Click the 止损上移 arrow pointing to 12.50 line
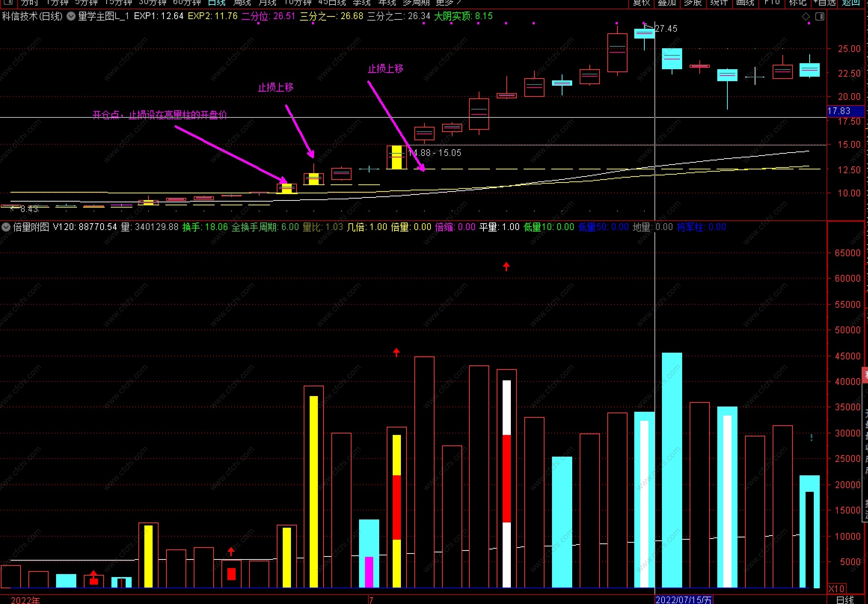 (x=396, y=126)
